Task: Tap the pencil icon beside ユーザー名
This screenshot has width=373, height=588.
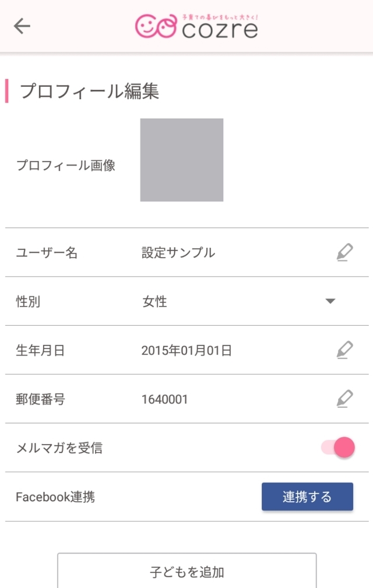Action: pos(344,252)
